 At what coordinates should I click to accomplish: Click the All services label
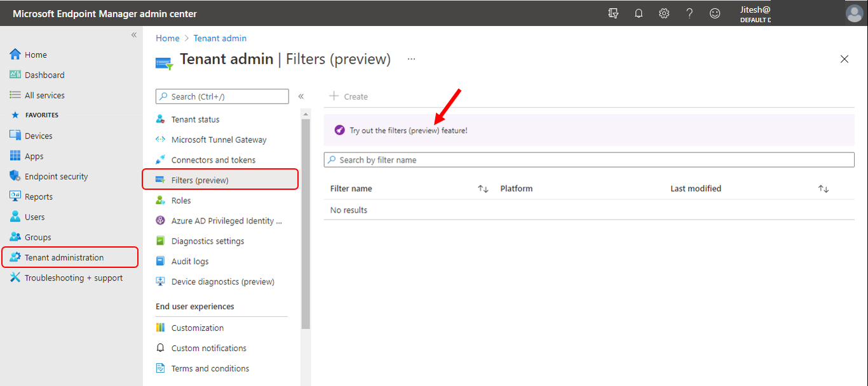point(44,95)
